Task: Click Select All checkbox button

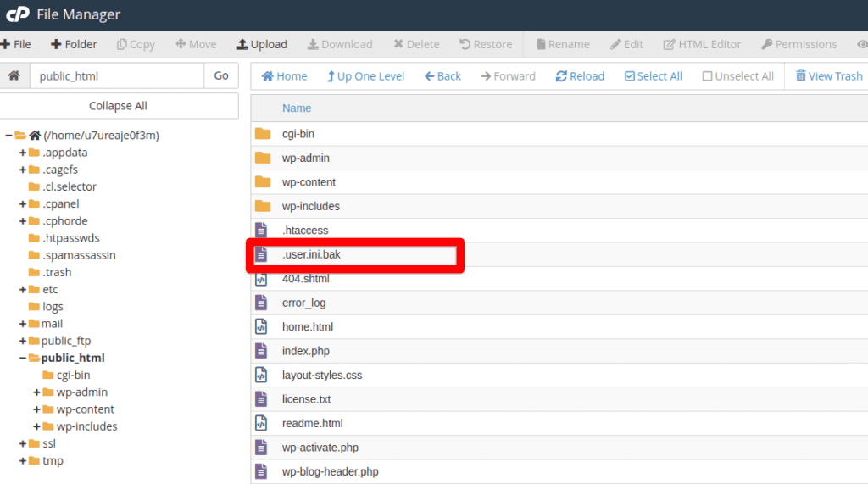Action: point(630,76)
